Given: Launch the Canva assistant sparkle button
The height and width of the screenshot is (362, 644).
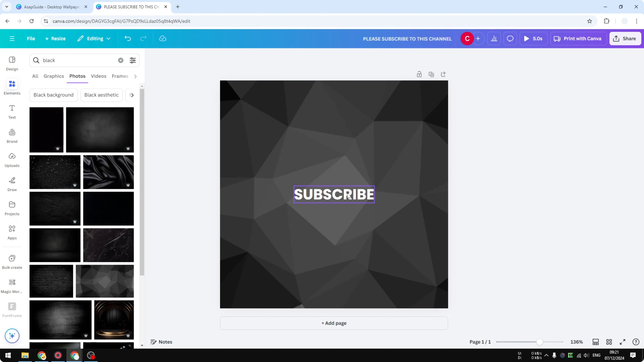Looking at the screenshot, I should pyautogui.click(x=12, y=336).
